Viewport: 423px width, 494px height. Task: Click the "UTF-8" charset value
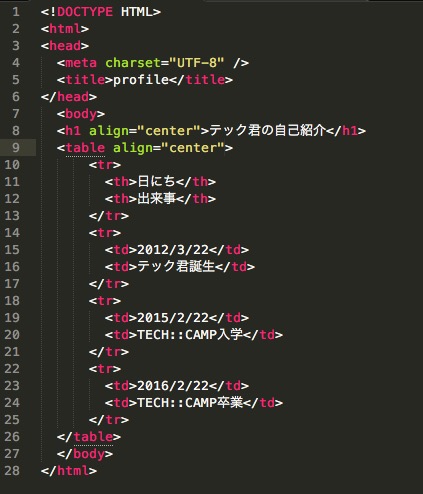pos(197,63)
